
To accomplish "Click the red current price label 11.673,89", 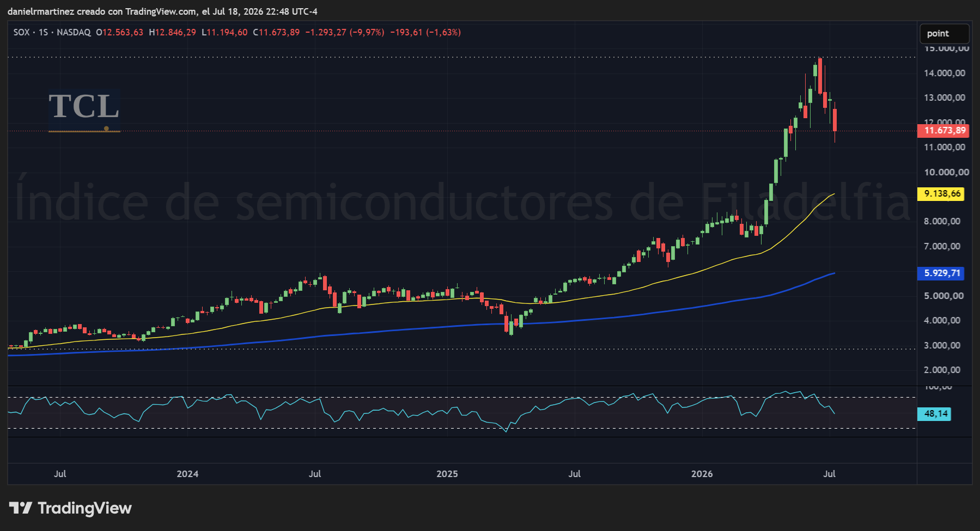I will tap(945, 131).
